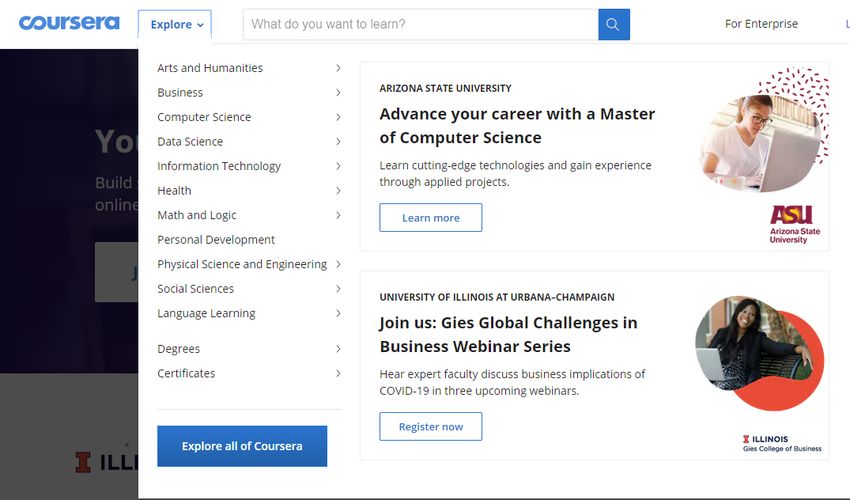The width and height of the screenshot is (850, 500).
Task: Select Health menu item
Action: (x=174, y=191)
